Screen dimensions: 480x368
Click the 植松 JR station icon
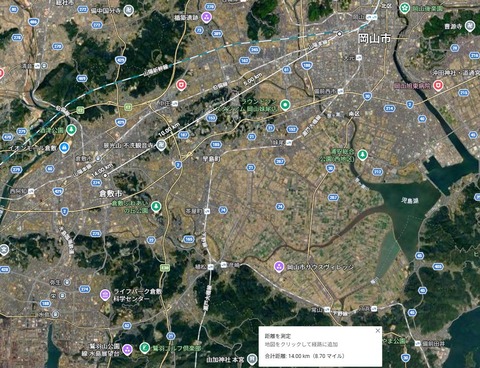211,267
